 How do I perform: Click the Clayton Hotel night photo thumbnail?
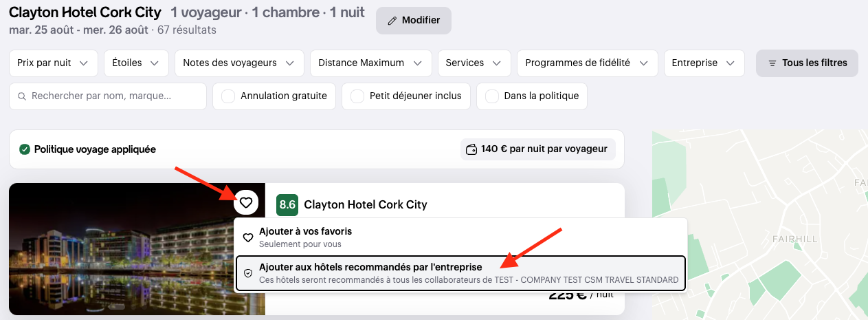[x=137, y=249]
